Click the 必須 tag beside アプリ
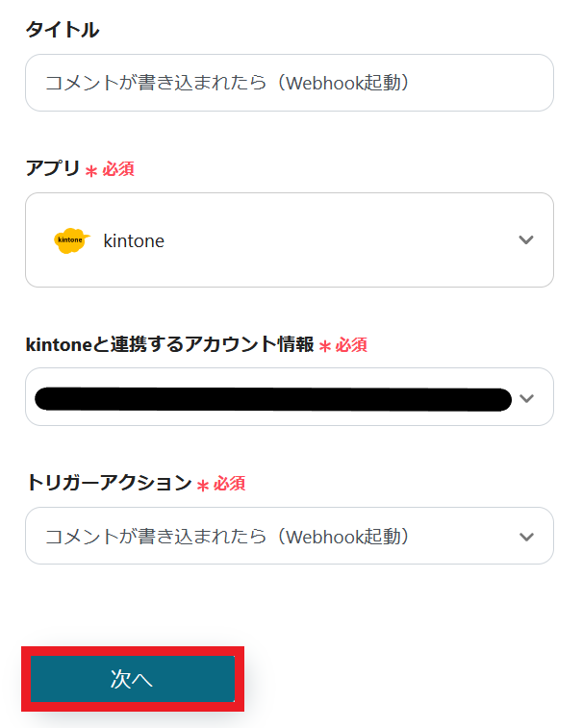Viewport: 582px width, 728px height. point(118,169)
